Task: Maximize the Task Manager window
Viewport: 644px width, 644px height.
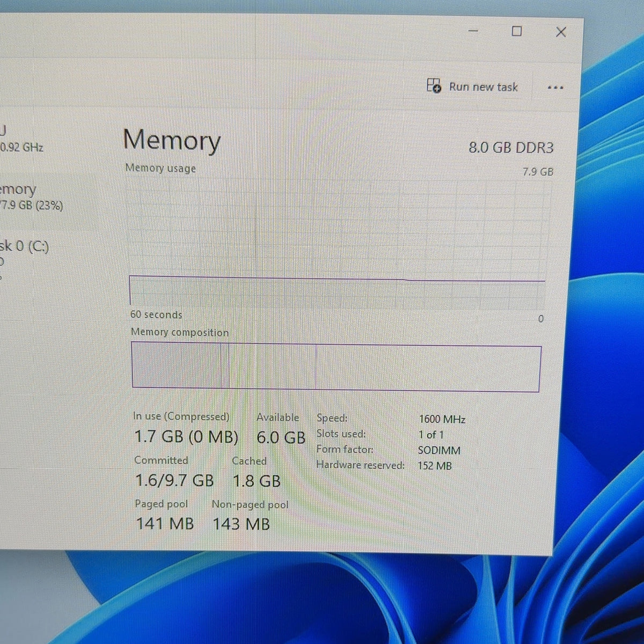Action: tap(516, 31)
